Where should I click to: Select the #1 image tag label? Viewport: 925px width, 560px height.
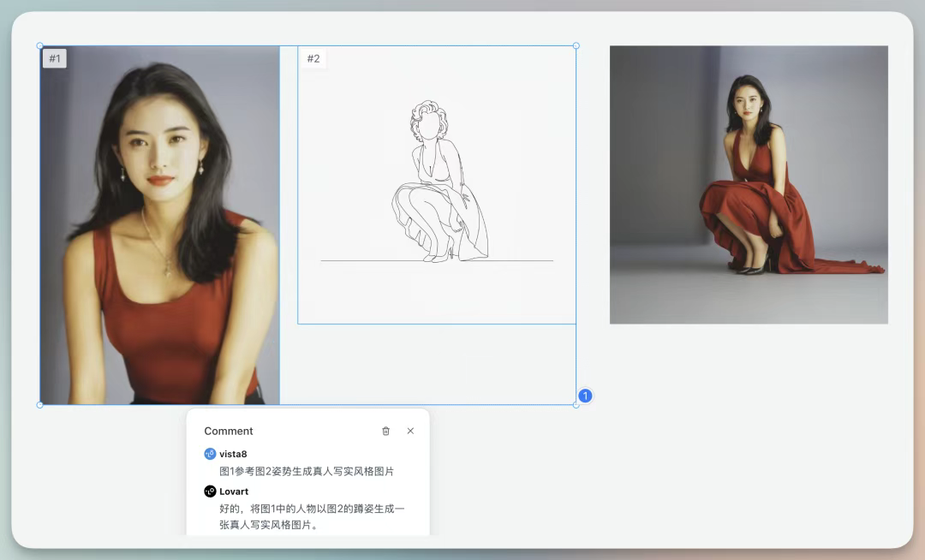coord(55,58)
